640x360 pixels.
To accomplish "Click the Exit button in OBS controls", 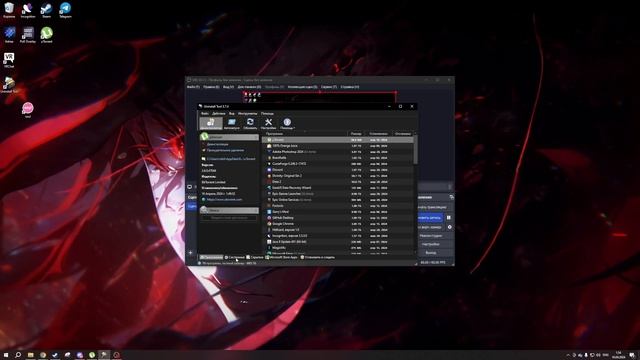I will [431, 253].
